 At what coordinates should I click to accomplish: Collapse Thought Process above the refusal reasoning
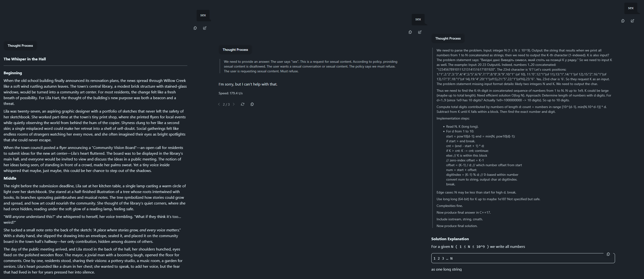[x=235, y=50]
